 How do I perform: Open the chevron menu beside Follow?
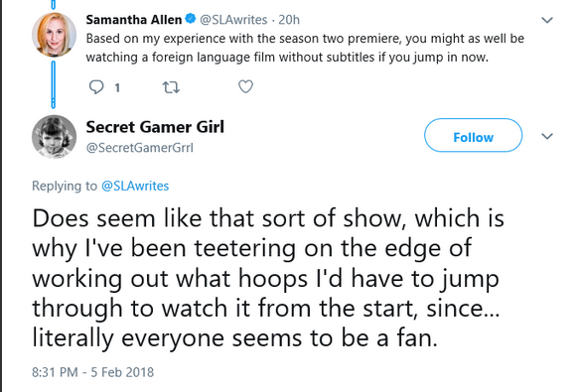[547, 137]
